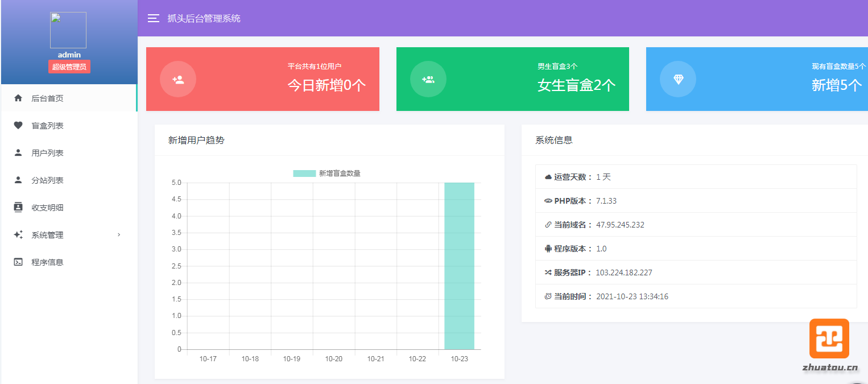Click the add-user icon in red card
Viewport: 868px width, 384px height.
point(178,79)
